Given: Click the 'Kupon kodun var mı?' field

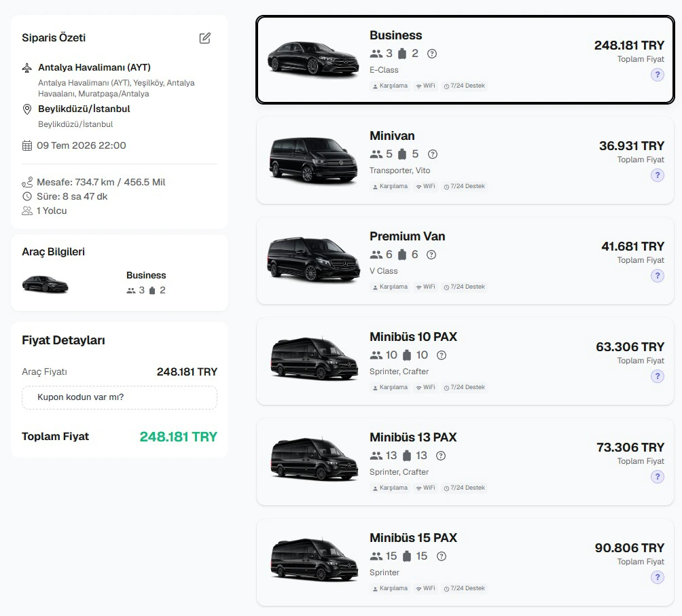Looking at the screenshot, I should coord(120,397).
